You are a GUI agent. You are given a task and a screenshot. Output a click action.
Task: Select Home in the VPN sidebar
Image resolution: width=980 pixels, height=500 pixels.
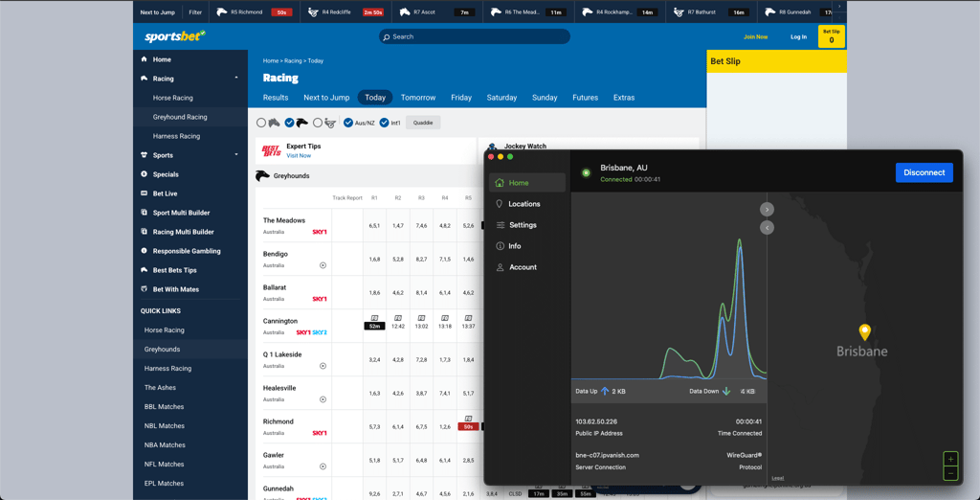coord(527,183)
